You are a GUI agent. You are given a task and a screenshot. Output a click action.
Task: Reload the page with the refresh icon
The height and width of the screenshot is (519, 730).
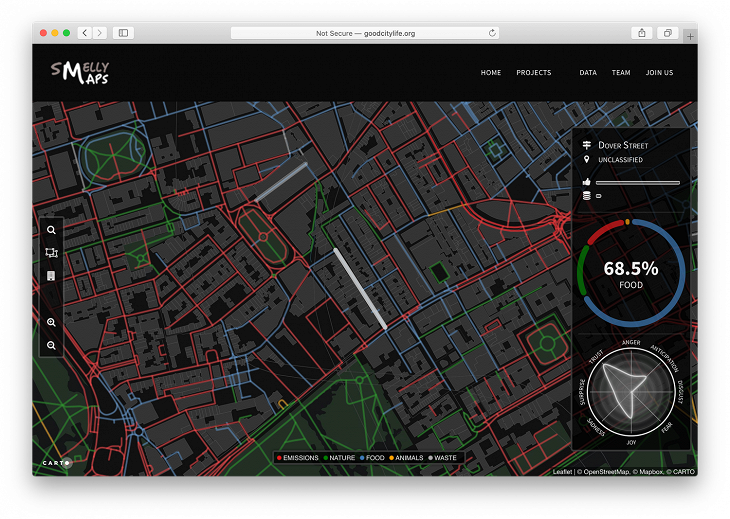pos(492,33)
